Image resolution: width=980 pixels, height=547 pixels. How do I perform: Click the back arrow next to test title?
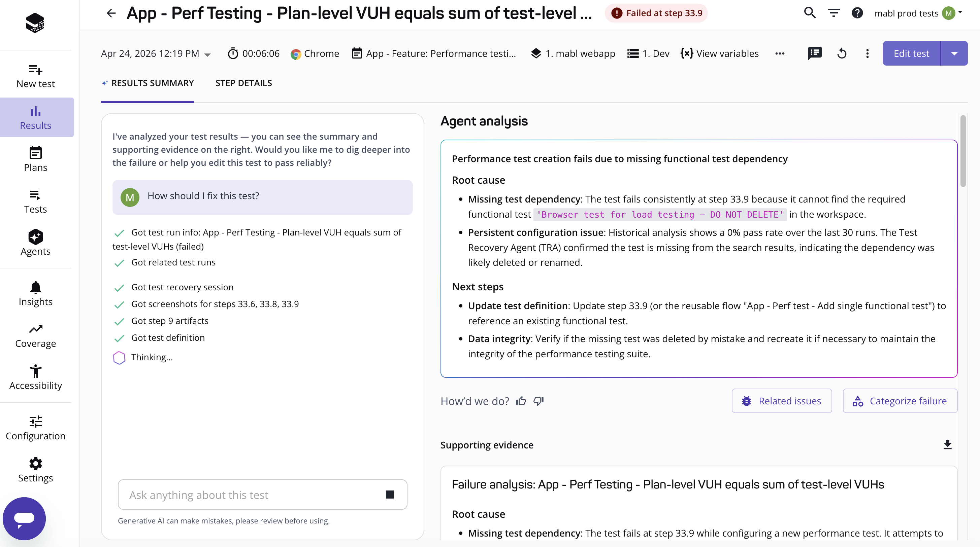[x=111, y=13]
